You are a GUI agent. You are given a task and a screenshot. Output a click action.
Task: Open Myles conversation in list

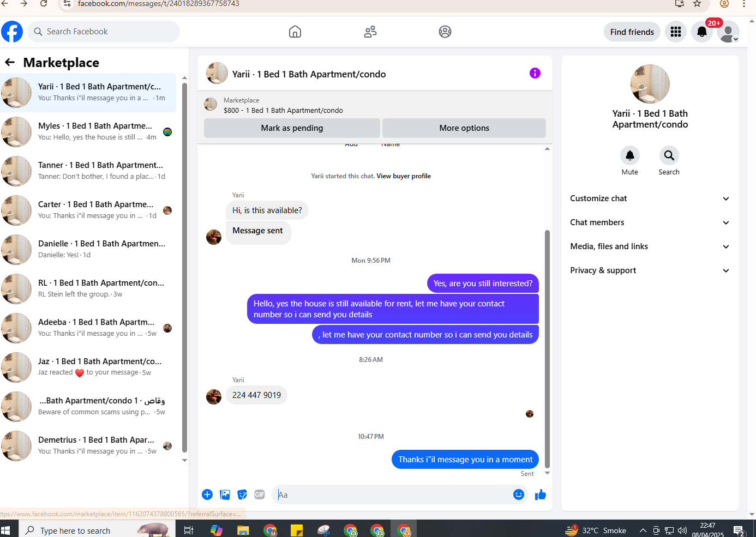click(x=88, y=132)
